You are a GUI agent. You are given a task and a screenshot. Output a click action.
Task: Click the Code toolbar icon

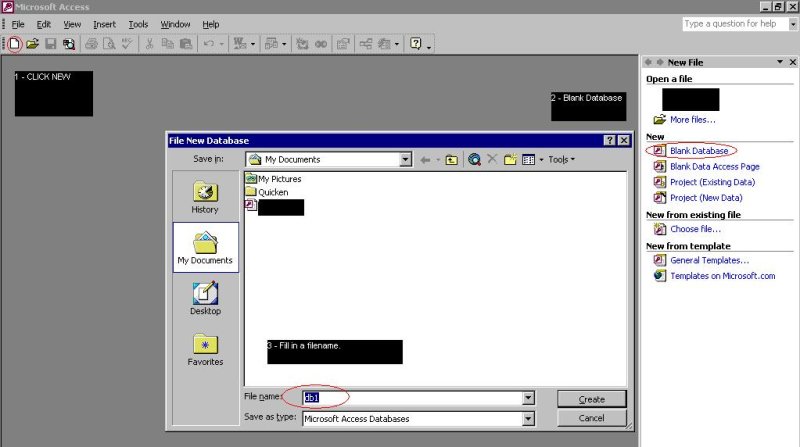[302, 44]
